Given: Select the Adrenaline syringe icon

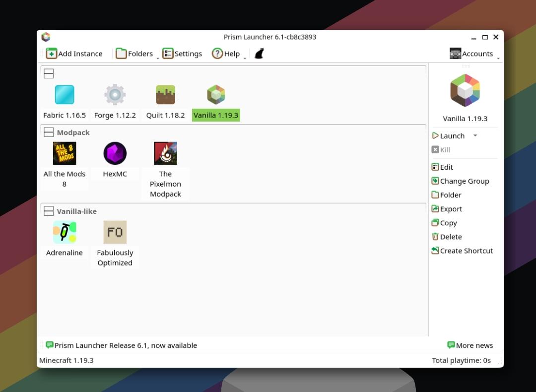Looking at the screenshot, I should 64,232.
